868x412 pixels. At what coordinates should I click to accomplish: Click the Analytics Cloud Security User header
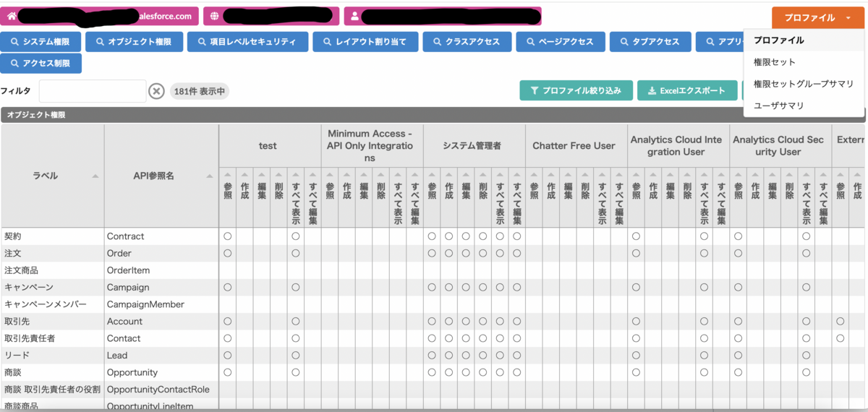click(780, 146)
